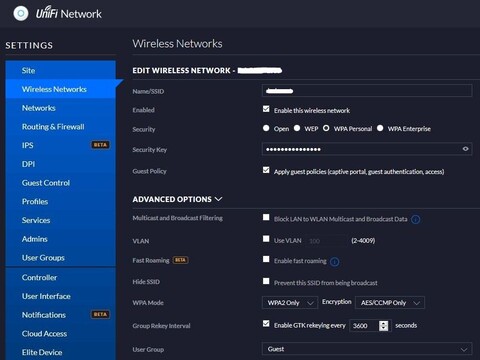Select the Open security radio button
This screenshot has width=480, height=360.
click(266, 128)
